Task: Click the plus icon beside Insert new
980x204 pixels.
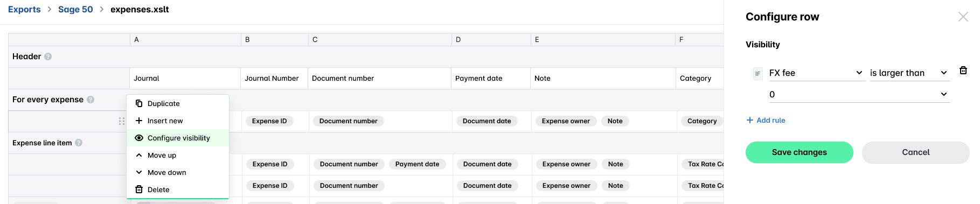Action: 139,121
